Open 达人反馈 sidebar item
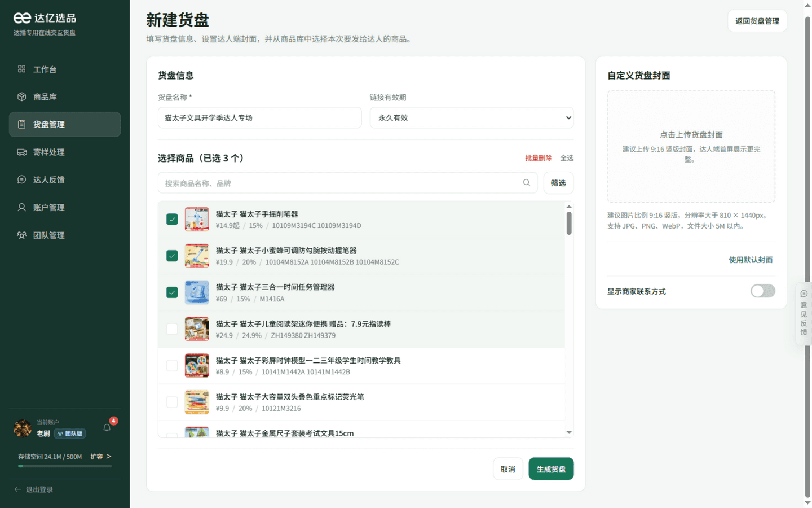Image resolution: width=812 pixels, height=508 pixels. pyautogui.click(x=65, y=179)
